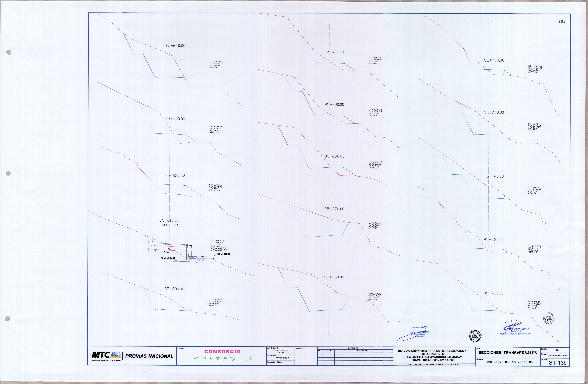Click the CT=3310.26 data block
The image size is (588, 384).
coord(375,297)
